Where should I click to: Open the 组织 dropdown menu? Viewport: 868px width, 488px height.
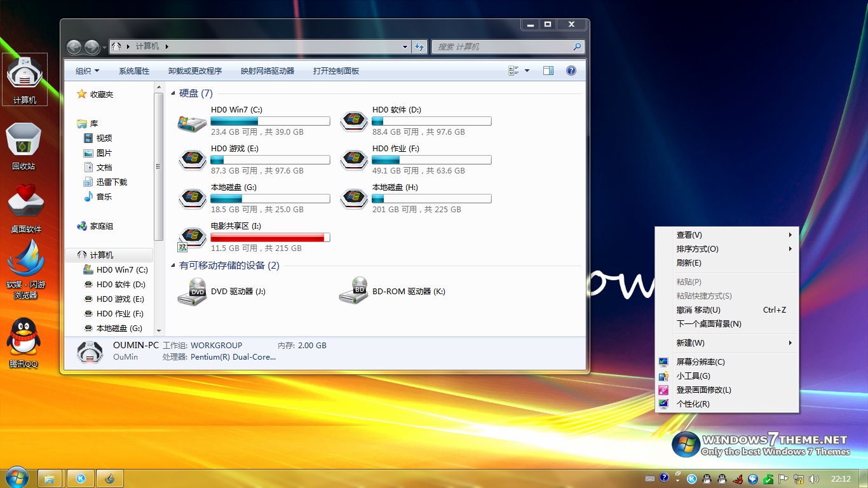[x=87, y=71]
